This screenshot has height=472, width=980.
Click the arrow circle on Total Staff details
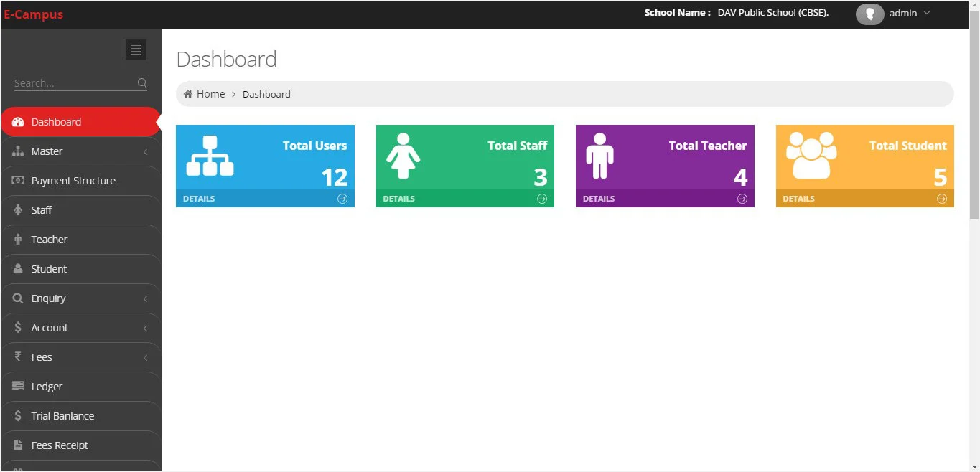tap(542, 199)
